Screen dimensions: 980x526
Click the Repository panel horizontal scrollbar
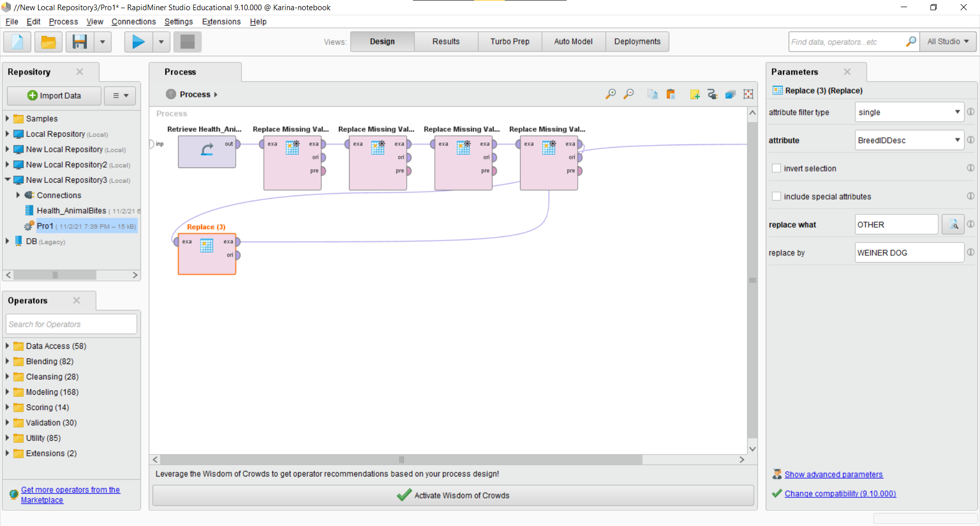(55, 275)
